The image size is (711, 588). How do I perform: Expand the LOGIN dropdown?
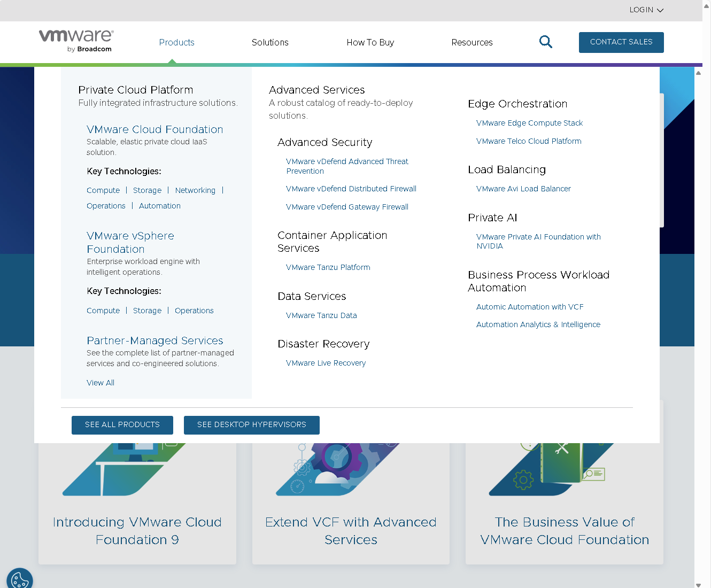coord(646,10)
